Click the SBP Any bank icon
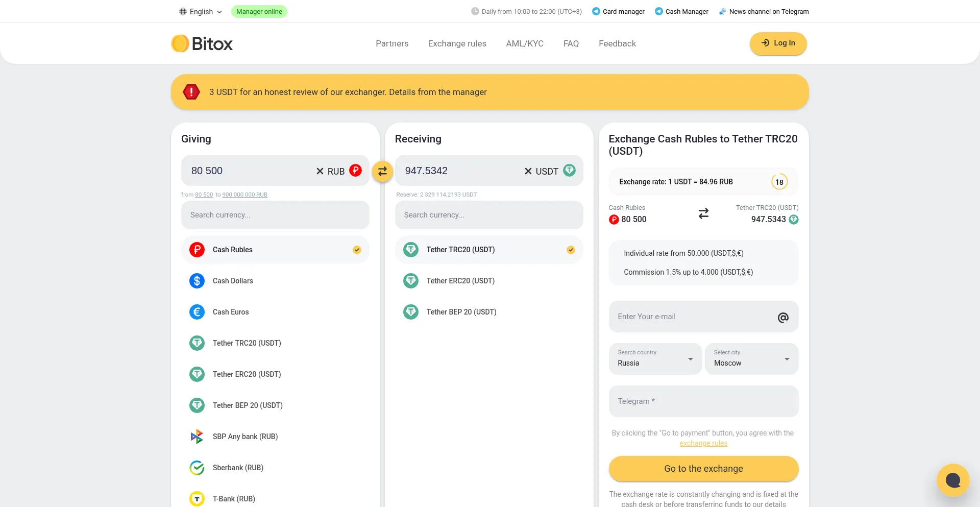This screenshot has height=507, width=980. [197, 437]
